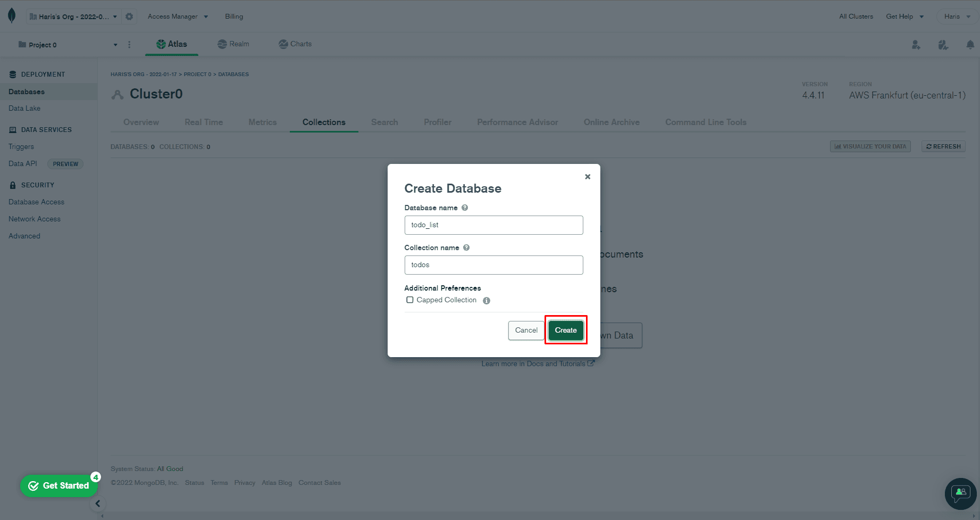The height and width of the screenshot is (520, 980).
Task: Switch to the Charts tab
Action: (295, 44)
